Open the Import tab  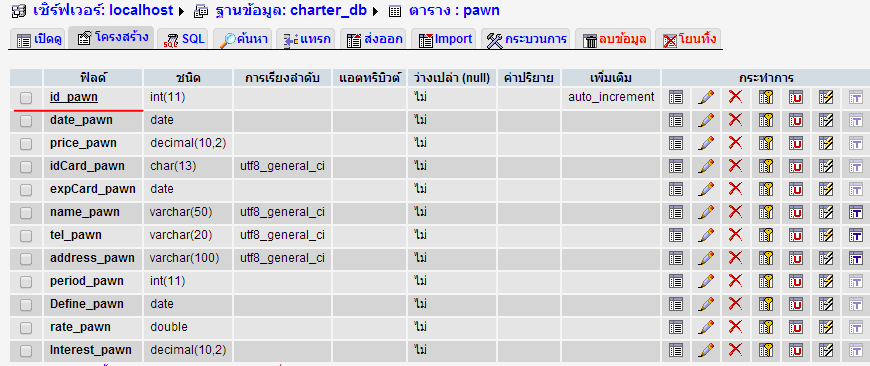coord(444,39)
